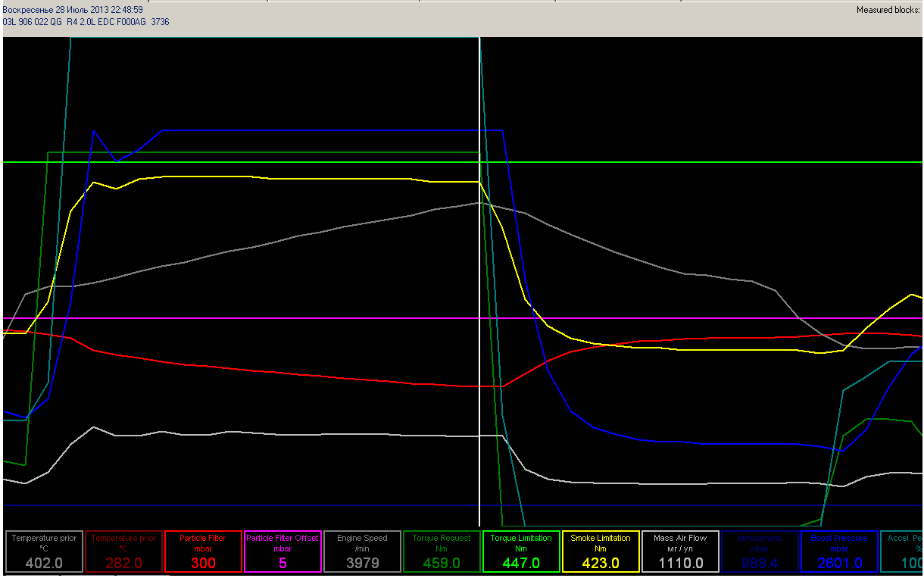The height and width of the screenshot is (578, 924).
Task: Select the Engine Speed channel box
Action: pyautogui.click(x=362, y=551)
